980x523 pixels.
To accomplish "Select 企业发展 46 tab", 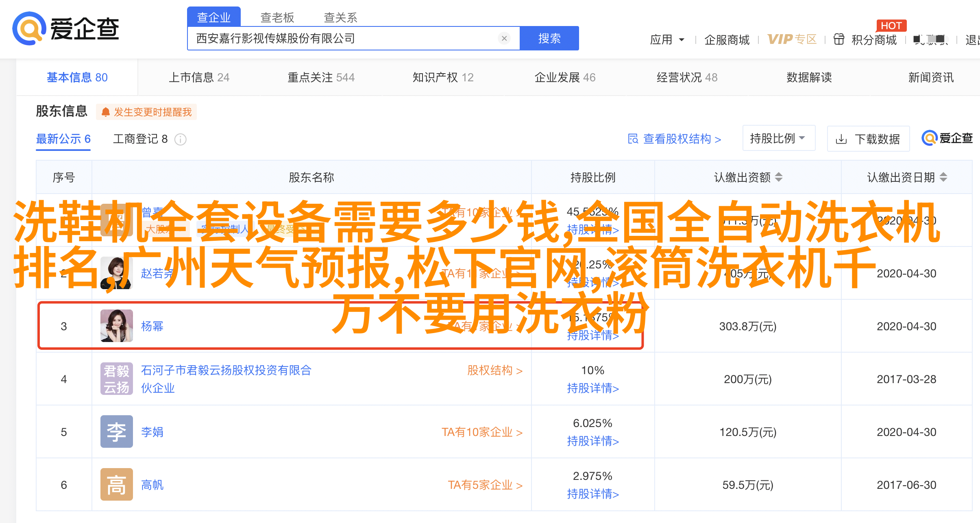I will [x=565, y=77].
